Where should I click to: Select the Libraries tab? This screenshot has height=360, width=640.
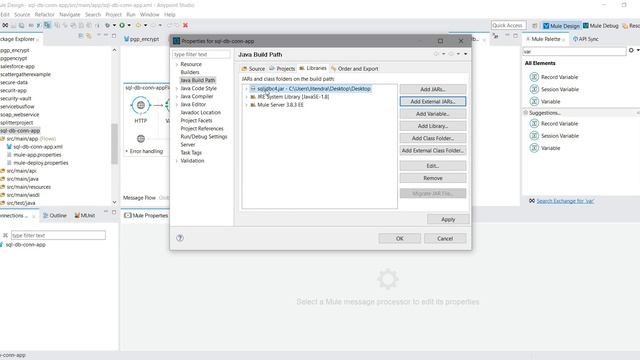pyautogui.click(x=313, y=68)
